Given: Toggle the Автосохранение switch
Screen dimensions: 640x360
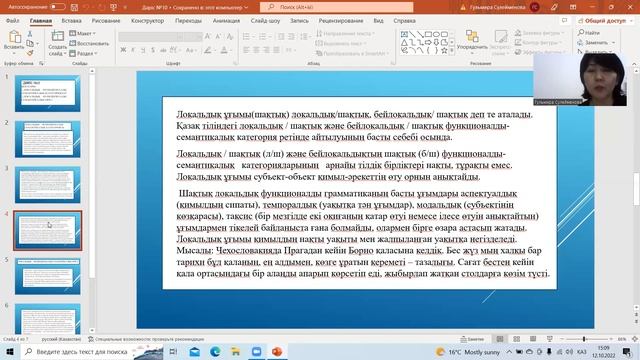Looking at the screenshot, I should pos(58,7).
